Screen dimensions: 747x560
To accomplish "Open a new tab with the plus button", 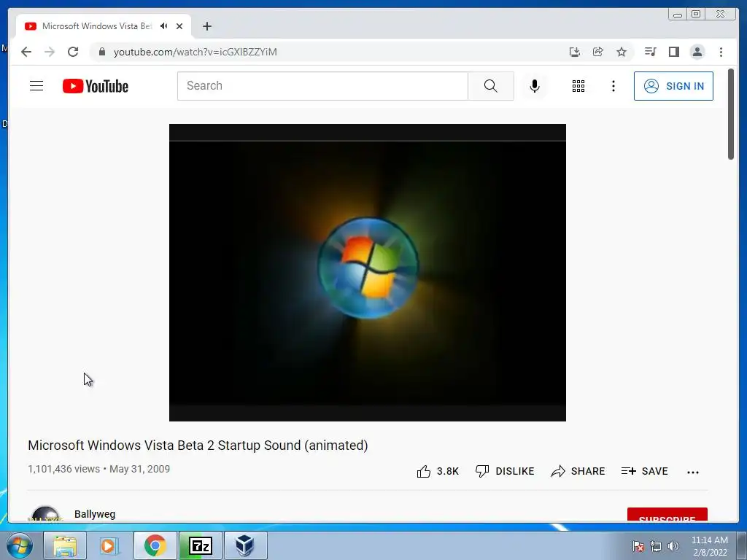I will (206, 26).
